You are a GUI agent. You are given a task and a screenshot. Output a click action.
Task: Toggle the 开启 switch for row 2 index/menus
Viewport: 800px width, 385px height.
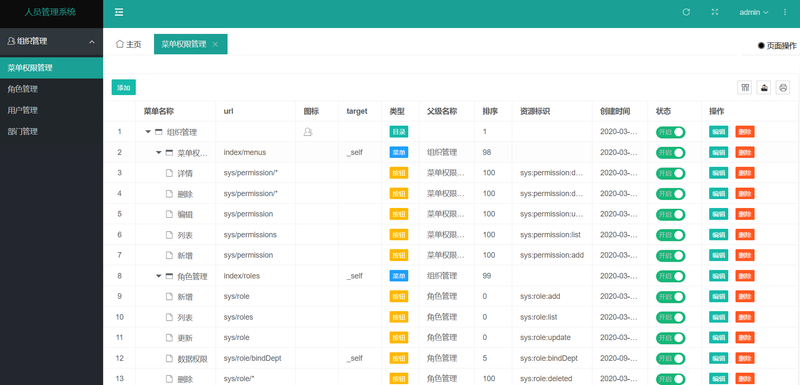[x=670, y=152]
